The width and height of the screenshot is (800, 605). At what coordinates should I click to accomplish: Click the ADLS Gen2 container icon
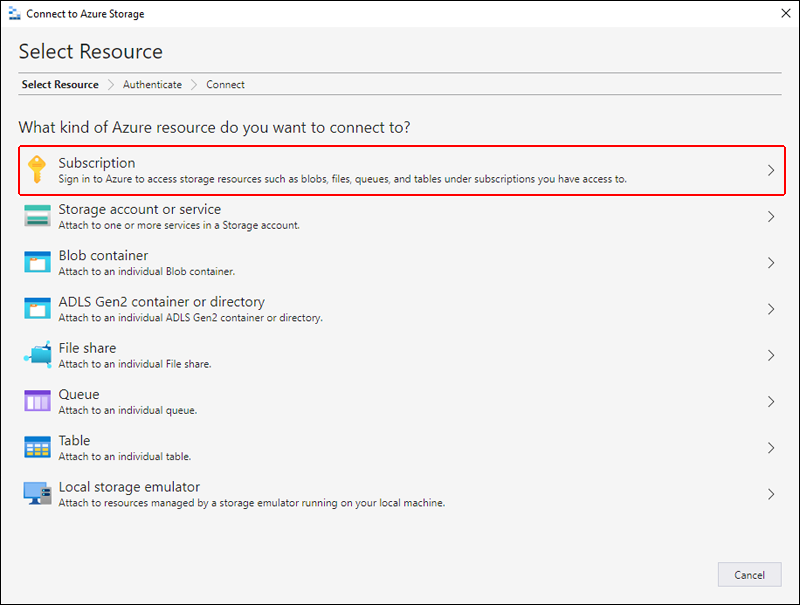37,309
